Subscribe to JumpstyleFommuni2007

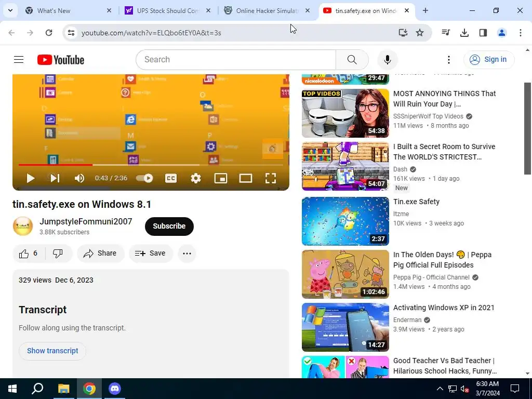point(169,227)
